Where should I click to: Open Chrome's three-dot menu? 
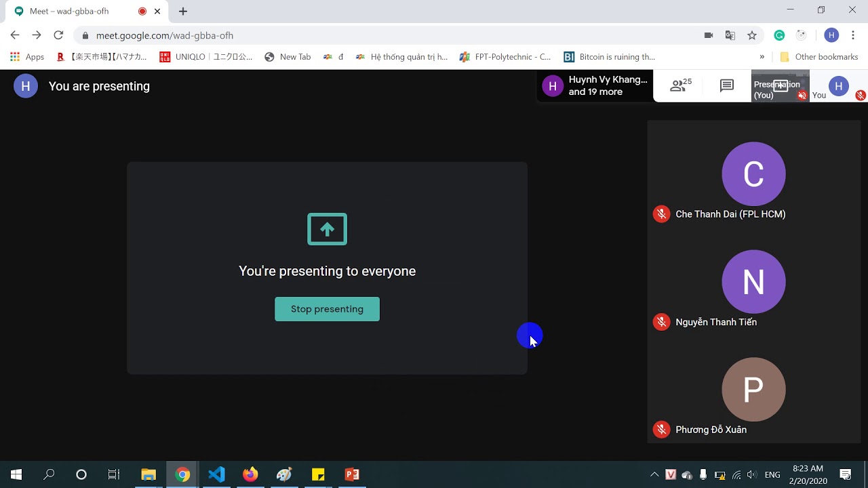(x=853, y=35)
